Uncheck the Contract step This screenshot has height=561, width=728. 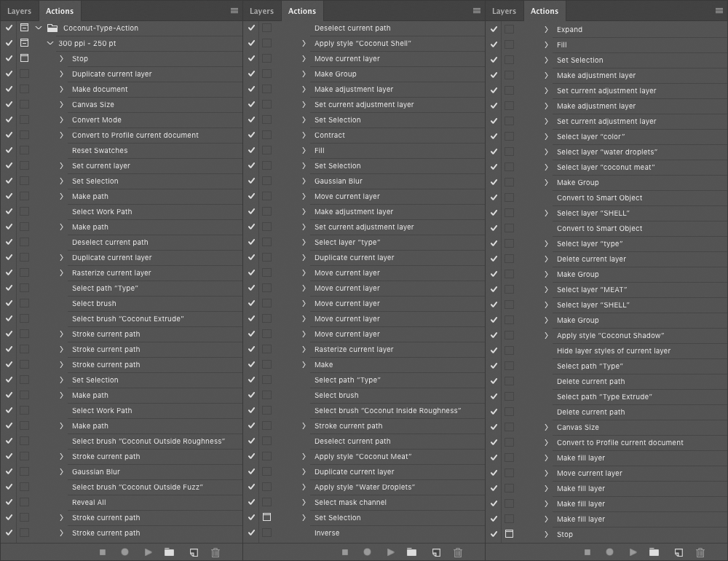coord(251,135)
